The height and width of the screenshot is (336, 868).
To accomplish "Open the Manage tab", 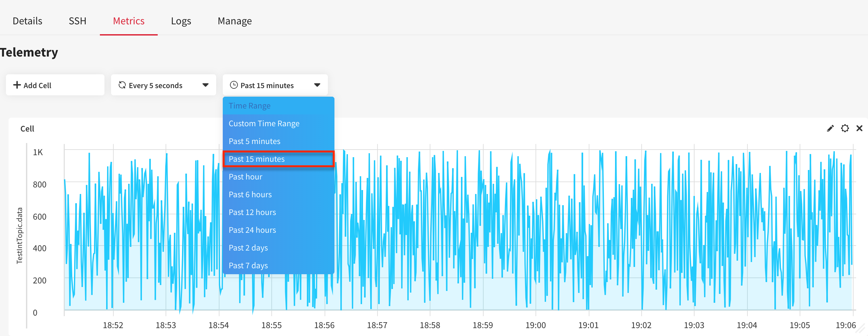I will [x=235, y=21].
